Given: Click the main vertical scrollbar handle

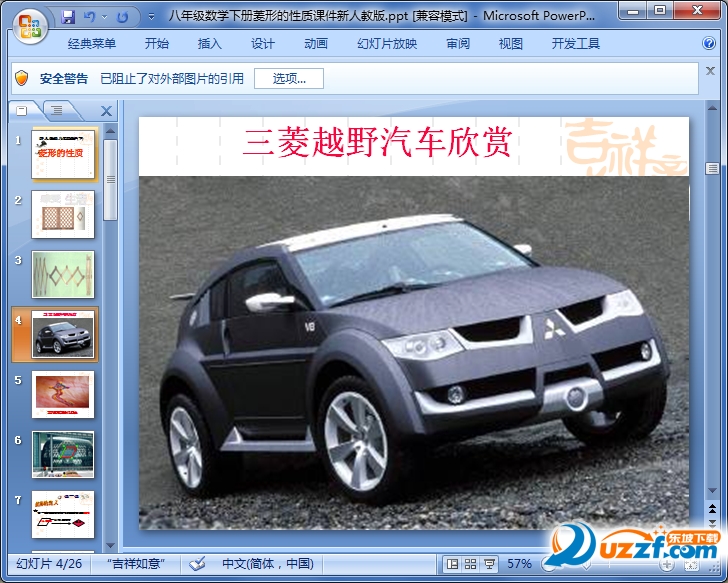Looking at the screenshot, I should tap(712, 168).
